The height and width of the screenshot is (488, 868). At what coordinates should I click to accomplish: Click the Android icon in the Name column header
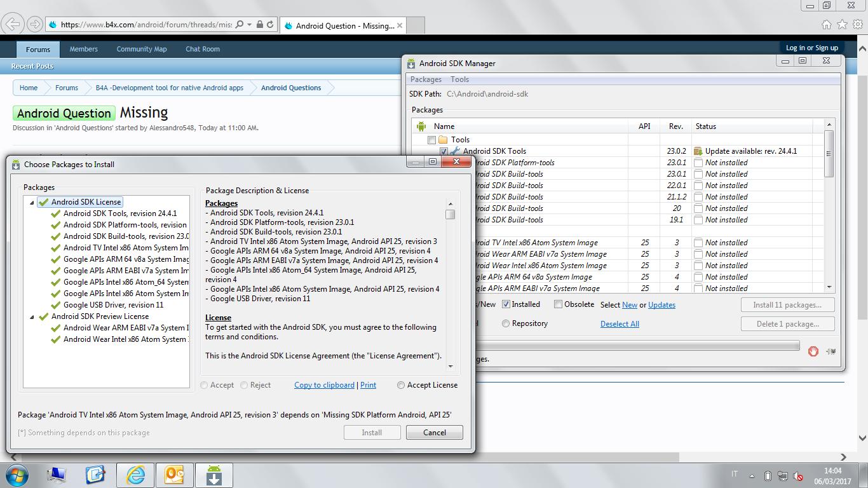coord(421,126)
